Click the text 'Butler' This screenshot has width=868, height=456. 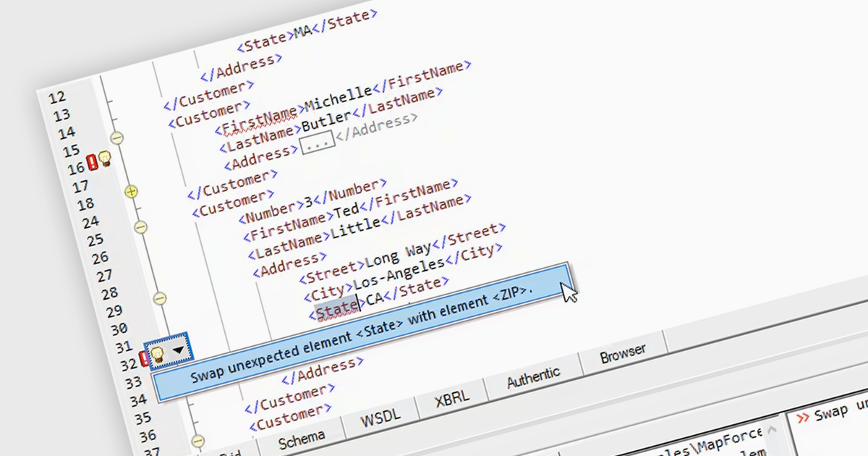pyautogui.click(x=325, y=123)
